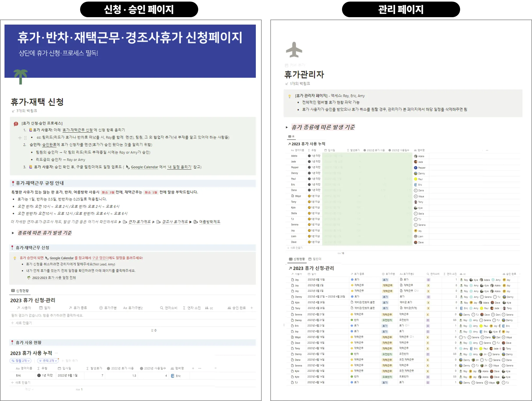Viewport: 532px width, 401px height.
Task: Click the 재택근무 yellow tag in Joy's 6월 2일 row
Action: 388,285
